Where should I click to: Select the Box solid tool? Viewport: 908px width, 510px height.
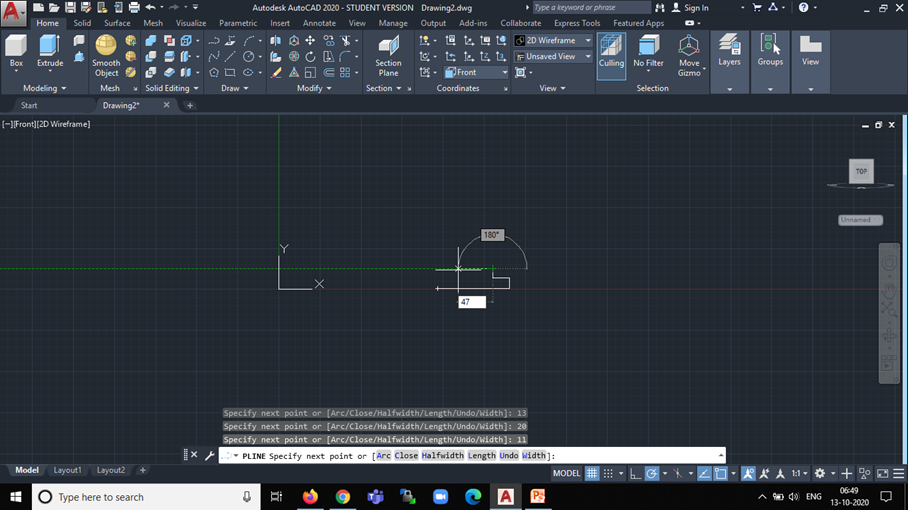[16, 52]
